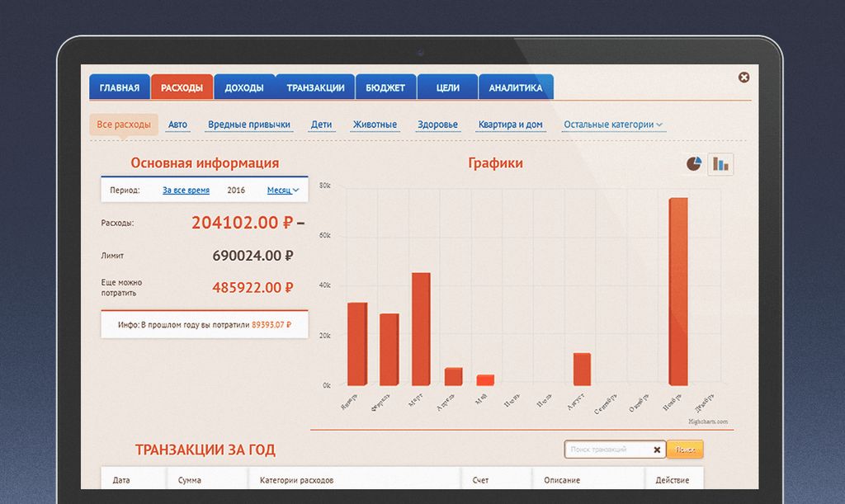The width and height of the screenshot is (845, 504).
Task: Click the 'Июнь' month label under chart
Action: point(512,400)
